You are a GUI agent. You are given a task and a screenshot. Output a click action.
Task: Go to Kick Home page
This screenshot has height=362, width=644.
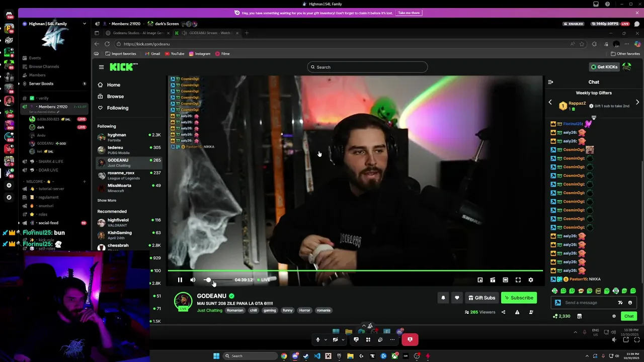(x=109, y=85)
